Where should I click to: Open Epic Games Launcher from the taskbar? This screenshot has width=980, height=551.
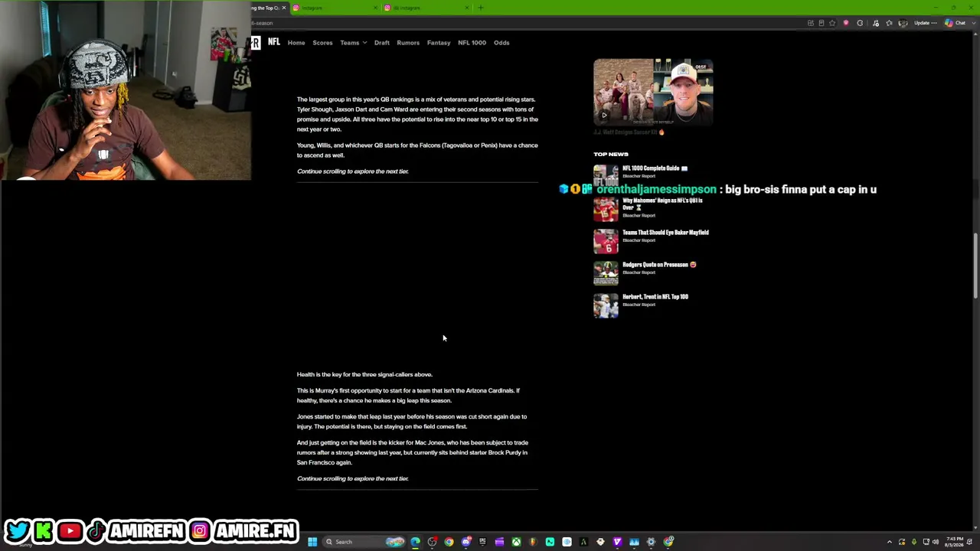point(482,542)
